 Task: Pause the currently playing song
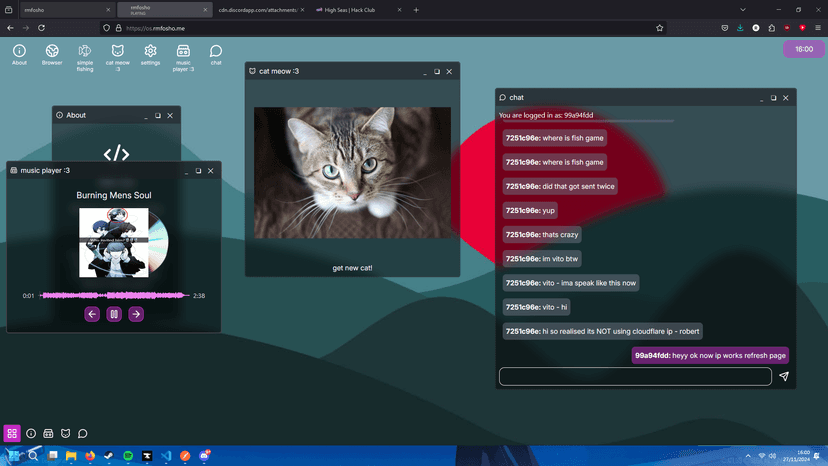114,314
